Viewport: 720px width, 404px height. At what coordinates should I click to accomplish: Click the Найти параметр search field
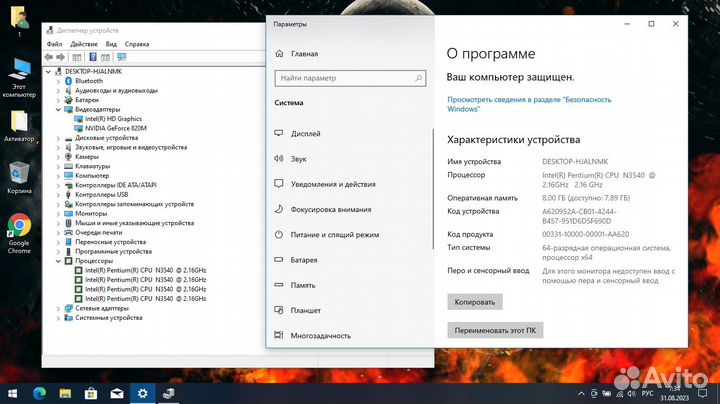coord(350,78)
